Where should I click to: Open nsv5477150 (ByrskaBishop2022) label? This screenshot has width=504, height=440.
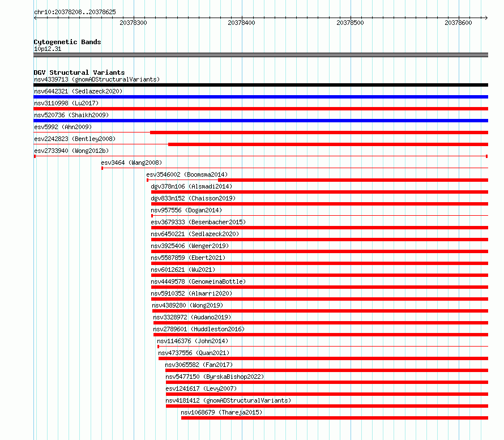click(215, 377)
